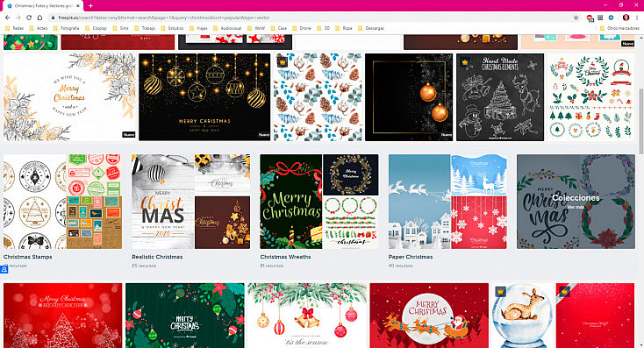644x348 pixels.
Task: Open the Descargas bookmarks folder
Action: coord(371,28)
